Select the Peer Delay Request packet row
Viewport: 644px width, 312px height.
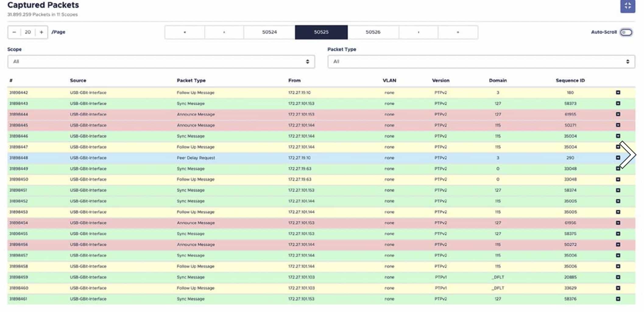pos(196,158)
